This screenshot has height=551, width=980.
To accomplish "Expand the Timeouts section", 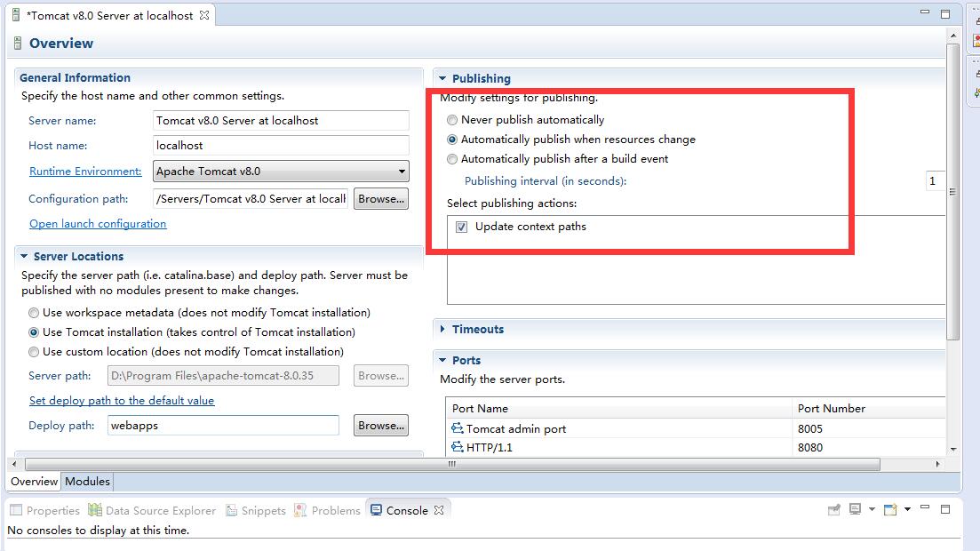I will 442,329.
